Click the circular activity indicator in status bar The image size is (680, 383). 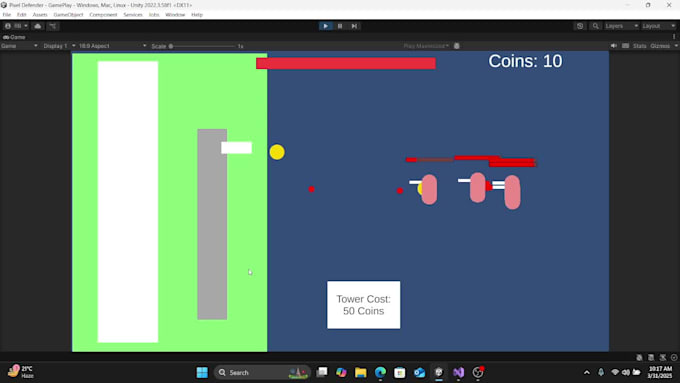click(674, 357)
